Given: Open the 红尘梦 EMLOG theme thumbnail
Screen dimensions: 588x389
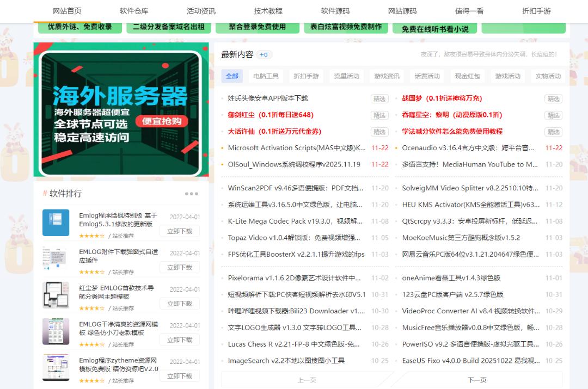Looking at the screenshot, I should [x=56, y=295].
